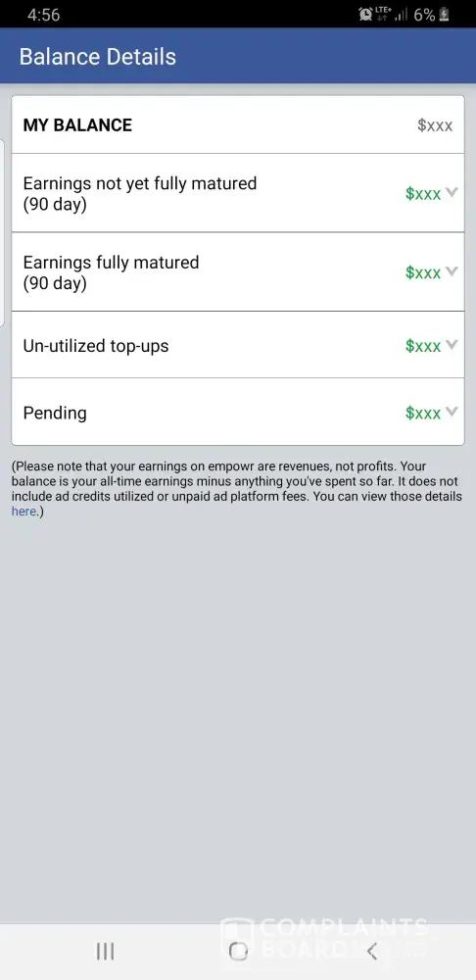The height and width of the screenshot is (980, 476).
Task: Tap Android recent apps button
Action: pyautogui.click(x=105, y=952)
